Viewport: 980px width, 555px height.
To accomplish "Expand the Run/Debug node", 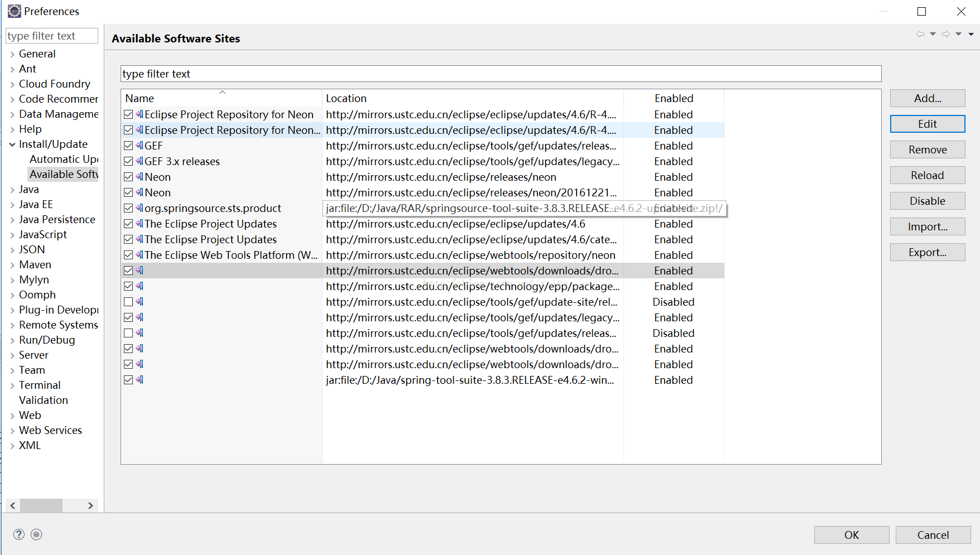I will [12, 340].
